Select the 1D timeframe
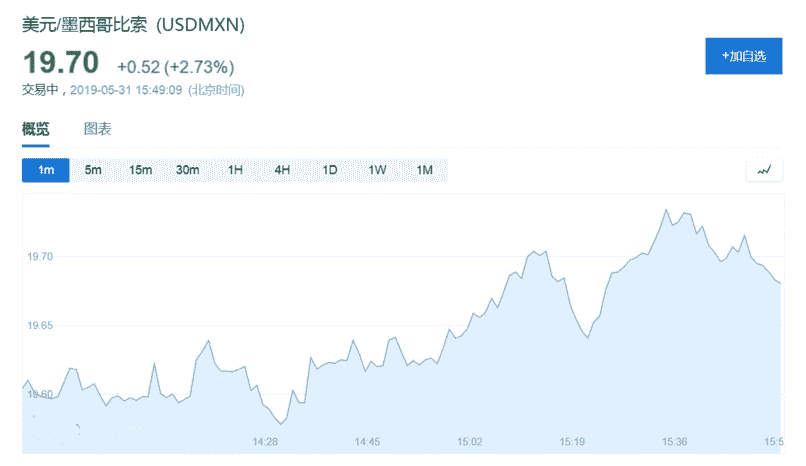Viewport: 806px width, 466px height. click(x=330, y=170)
